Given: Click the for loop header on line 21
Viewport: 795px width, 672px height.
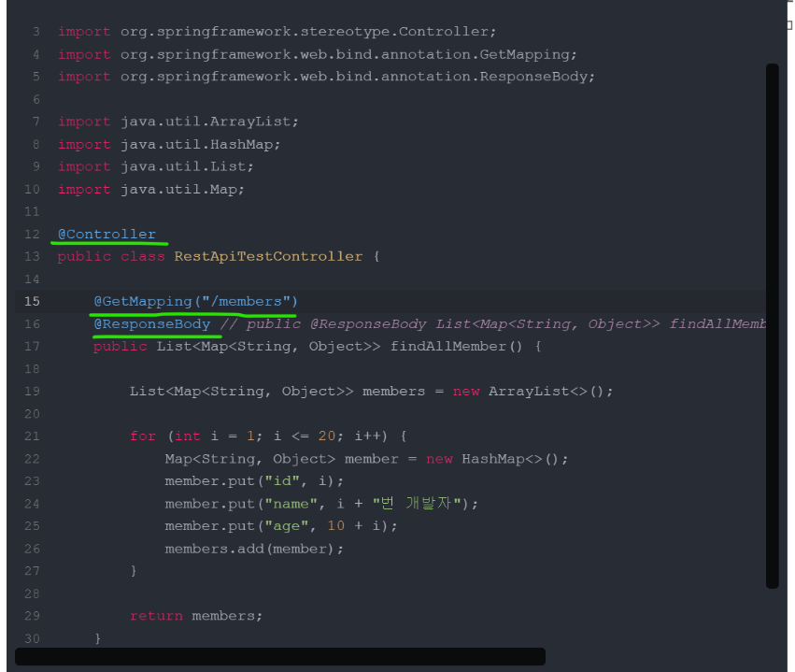Looking at the screenshot, I should [268, 436].
